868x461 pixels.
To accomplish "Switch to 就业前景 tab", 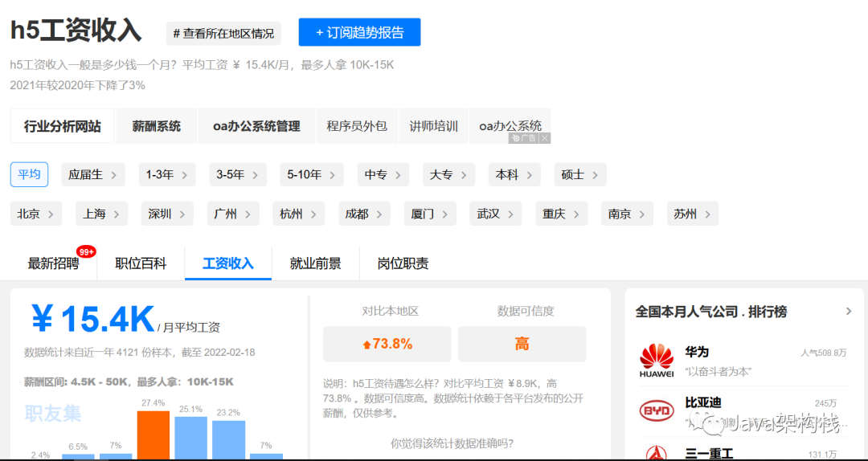I will point(316,263).
